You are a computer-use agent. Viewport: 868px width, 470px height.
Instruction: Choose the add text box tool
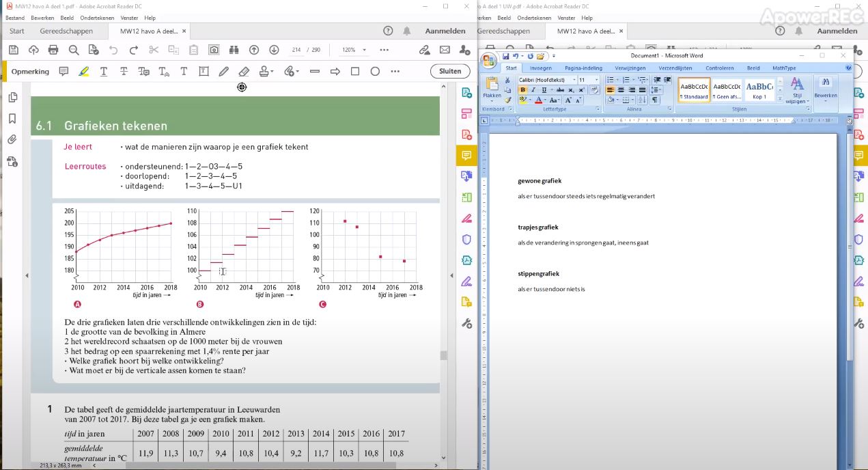coord(204,71)
